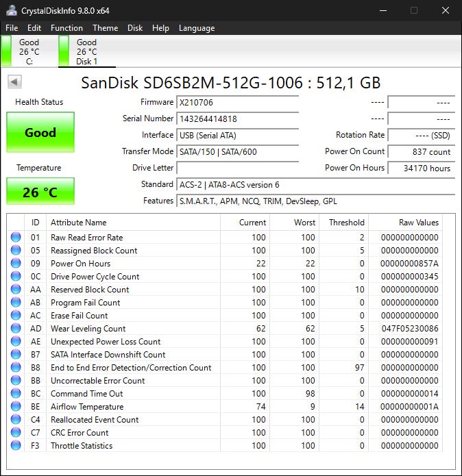Click status orb for End to End Error row
462x476 pixels.
coord(16,367)
